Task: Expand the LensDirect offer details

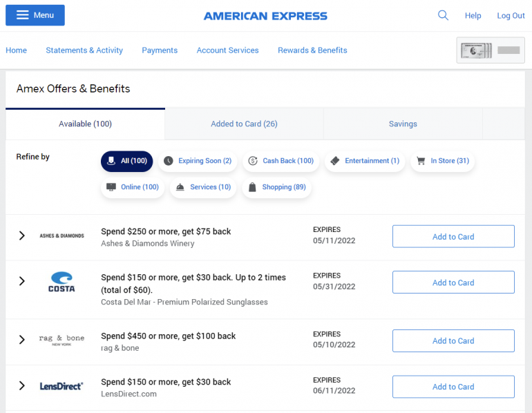Action: click(22, 386)
